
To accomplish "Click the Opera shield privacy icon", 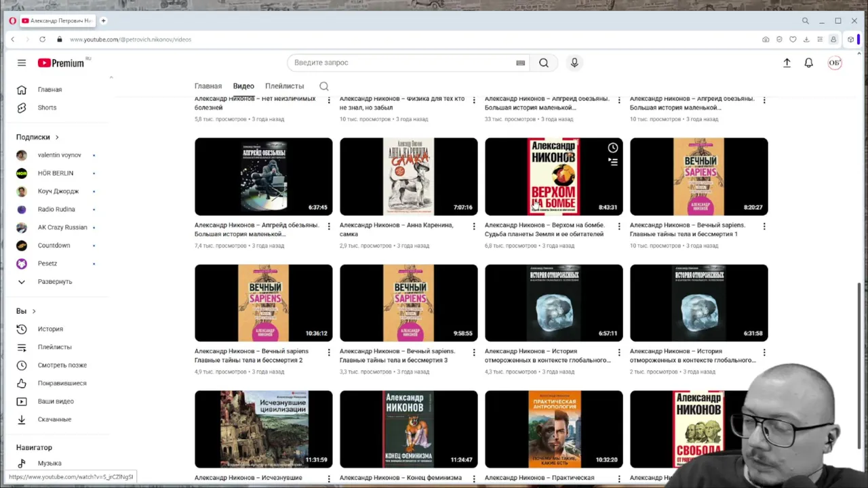I will 779,39.
